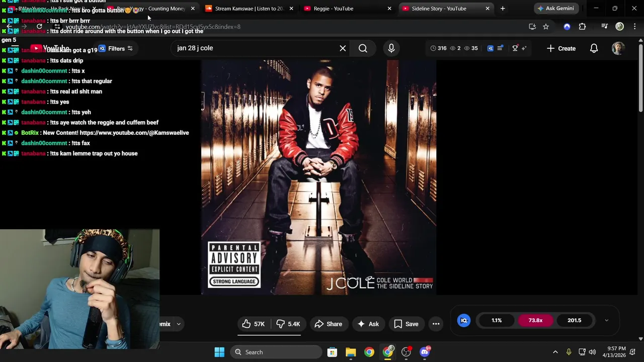Select the 73.8x stat pill
The height and width of the screenshot is (362, 644).
pos(535,320)
